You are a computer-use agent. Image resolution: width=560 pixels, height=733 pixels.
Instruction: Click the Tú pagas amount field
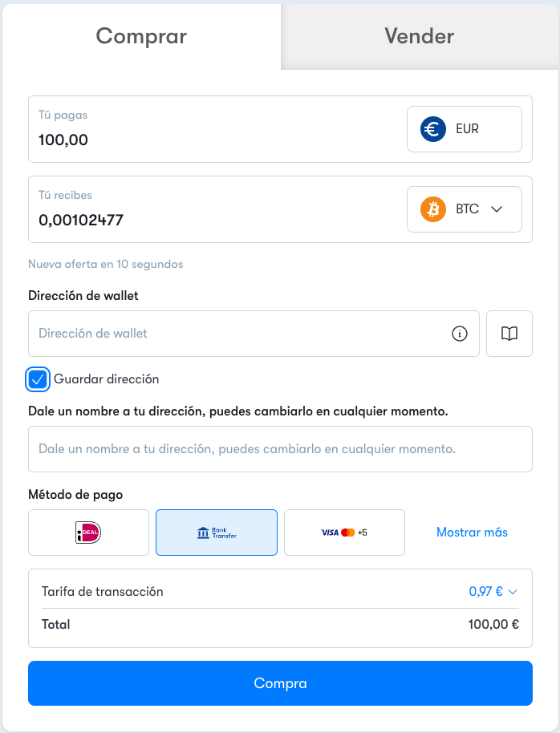coord(215,129)
